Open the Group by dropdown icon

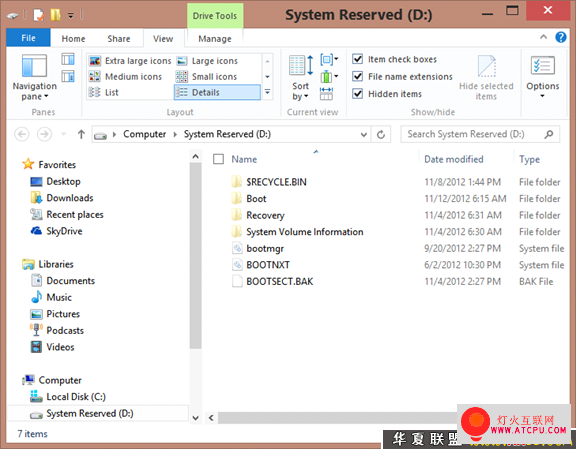[x=329, y=59]
